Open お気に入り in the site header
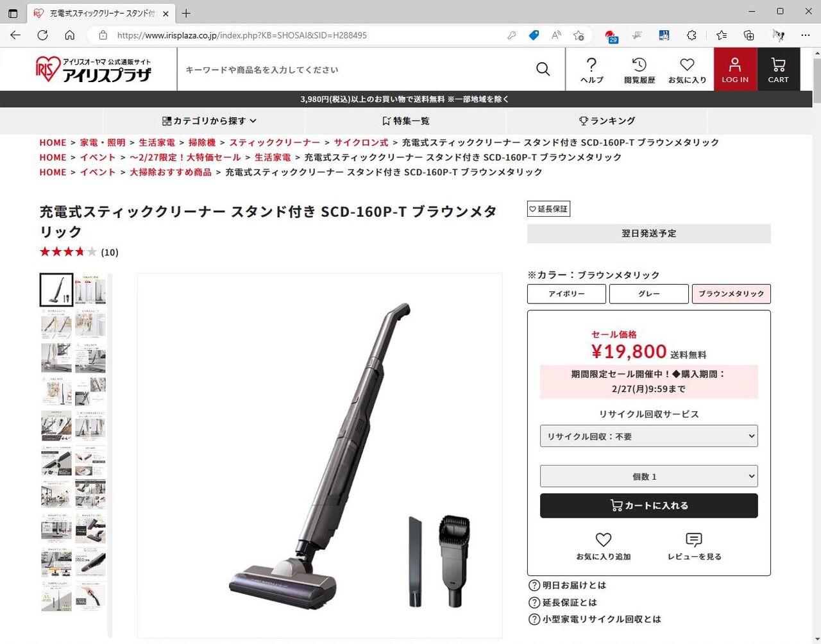Image resolution: width=821 pixels, height=644 pixels. pos(687,70)
